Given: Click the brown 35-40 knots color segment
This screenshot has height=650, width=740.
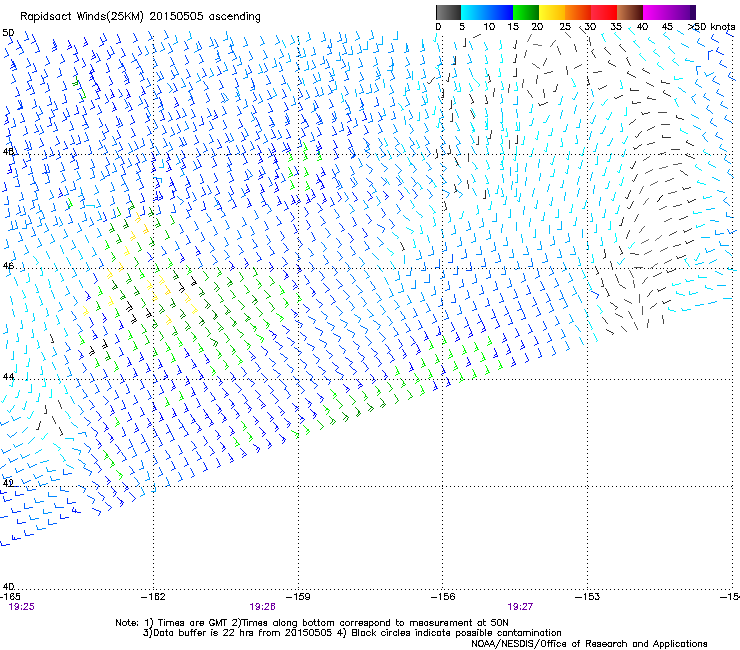Looking at the screenshot, I should point(630,12).
